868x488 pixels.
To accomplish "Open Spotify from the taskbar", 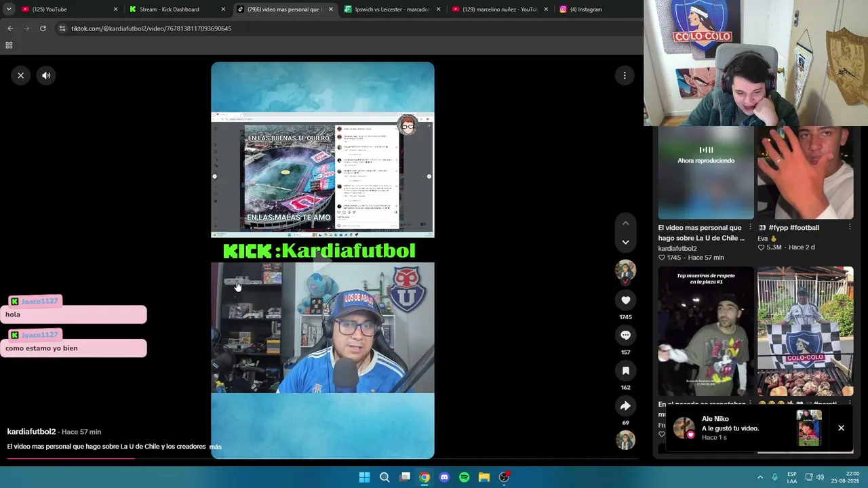I will coord(465,477).
